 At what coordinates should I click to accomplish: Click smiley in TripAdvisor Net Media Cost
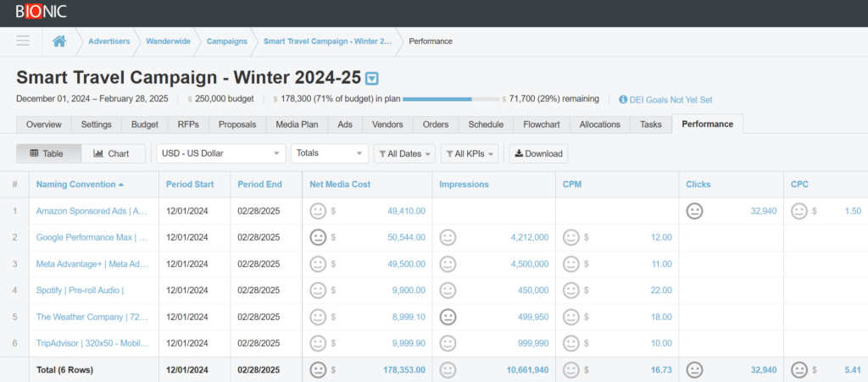[318, 343]
